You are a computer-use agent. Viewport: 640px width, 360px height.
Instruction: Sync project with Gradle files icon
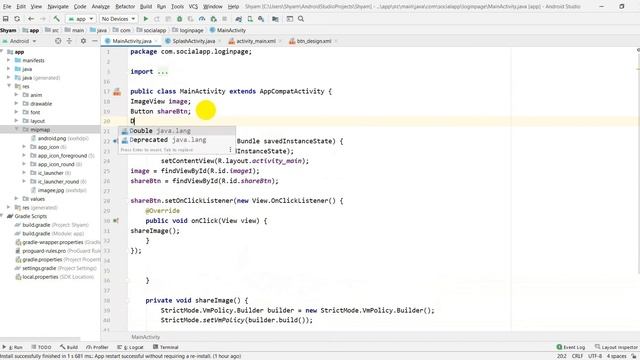(239, 19)
